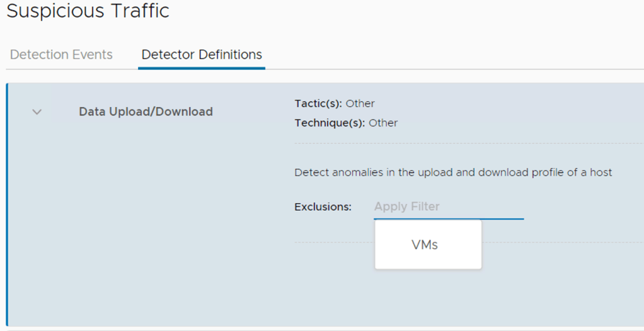Click the detect anomalies description text
This screenshot has width=644, height=331.
point(453,172)
